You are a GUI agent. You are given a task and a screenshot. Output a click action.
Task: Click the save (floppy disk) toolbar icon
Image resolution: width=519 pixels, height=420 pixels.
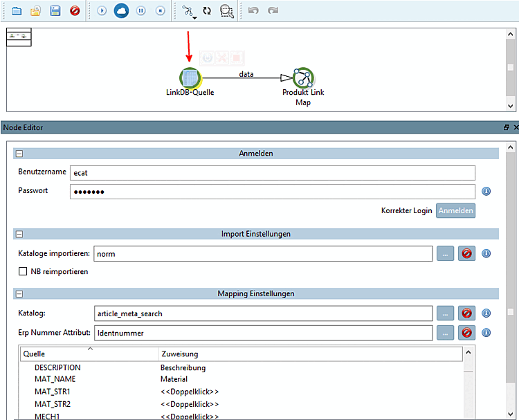pos(55,11)
